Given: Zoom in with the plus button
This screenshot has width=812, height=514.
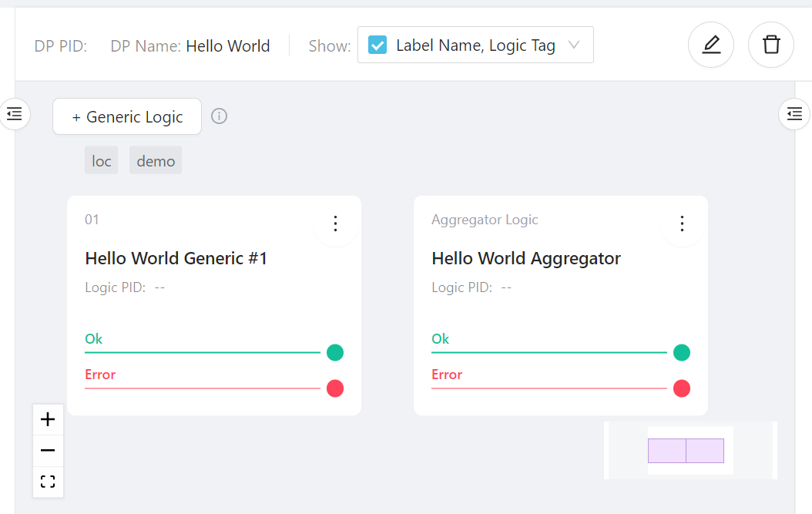Looking at the screenshot, I should pos(48,419).
